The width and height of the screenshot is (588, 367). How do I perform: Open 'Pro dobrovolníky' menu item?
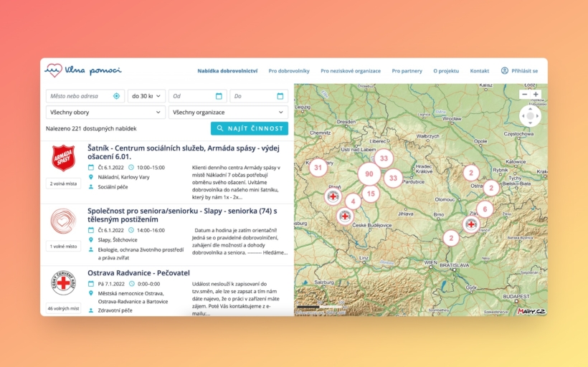pos(289,71)
